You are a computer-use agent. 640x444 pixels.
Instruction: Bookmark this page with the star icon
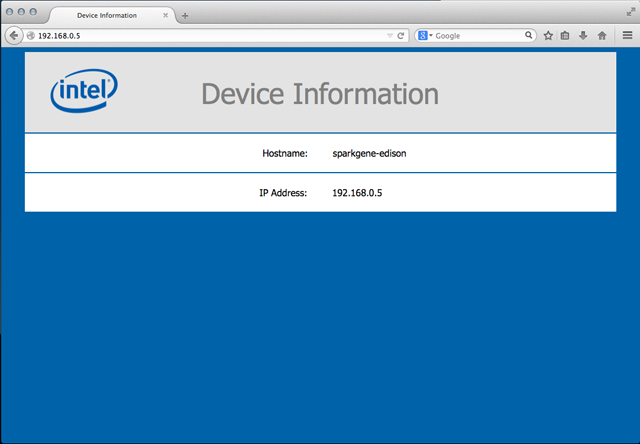coord(548,35)
